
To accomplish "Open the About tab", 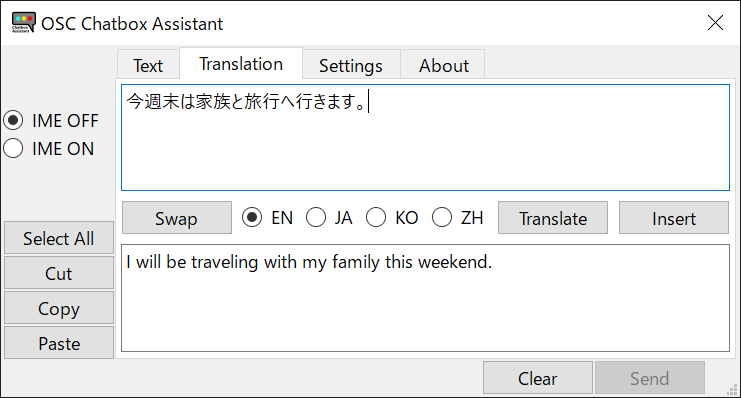I will tap(443, 65).
